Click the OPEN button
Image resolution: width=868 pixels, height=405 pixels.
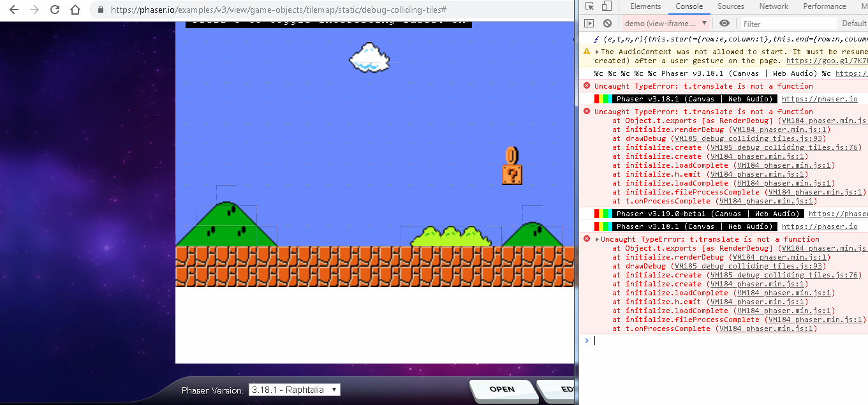(503, 389)
